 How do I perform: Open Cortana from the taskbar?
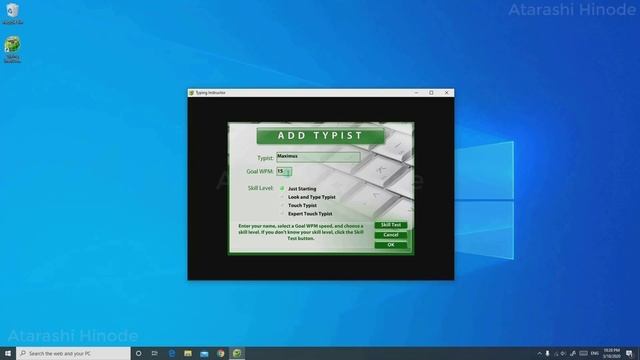[139, 353]
